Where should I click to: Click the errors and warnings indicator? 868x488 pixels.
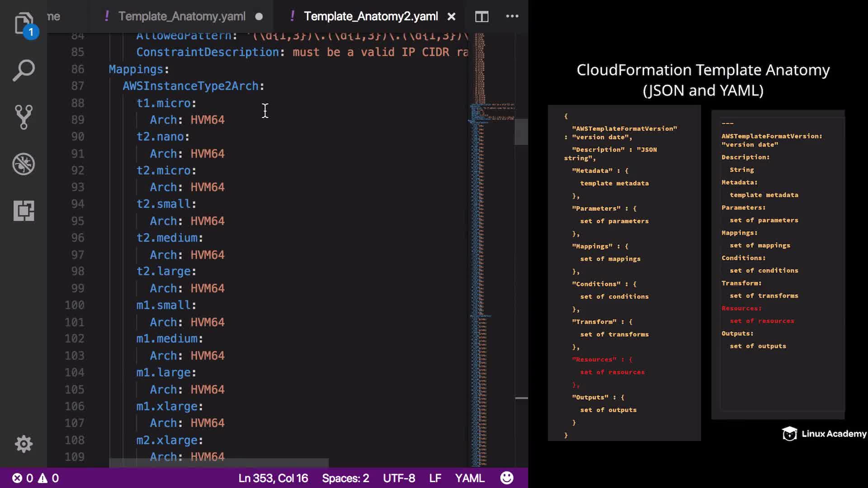(x=35, y=478)
